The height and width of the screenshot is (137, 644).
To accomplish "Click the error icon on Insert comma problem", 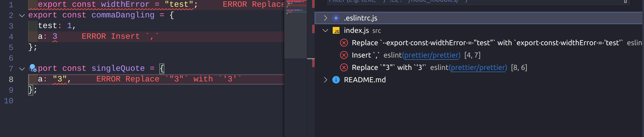I will click(344, 55).
